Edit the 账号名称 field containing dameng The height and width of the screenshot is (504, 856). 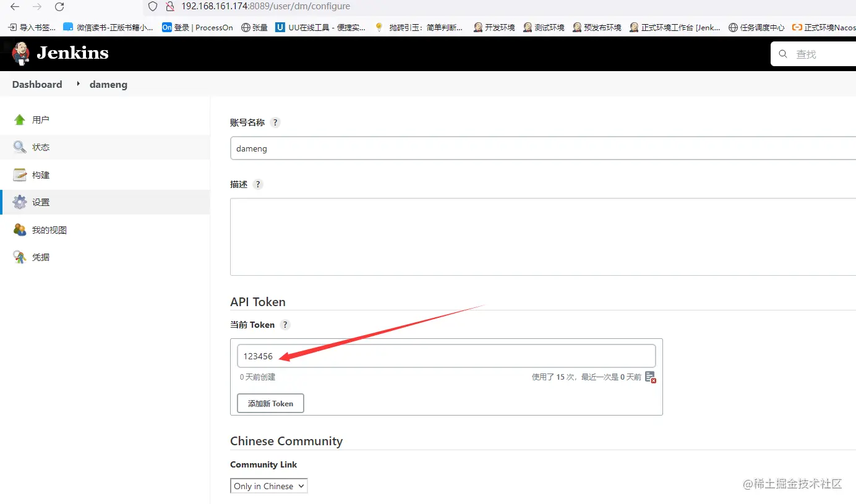coord(543,149)
